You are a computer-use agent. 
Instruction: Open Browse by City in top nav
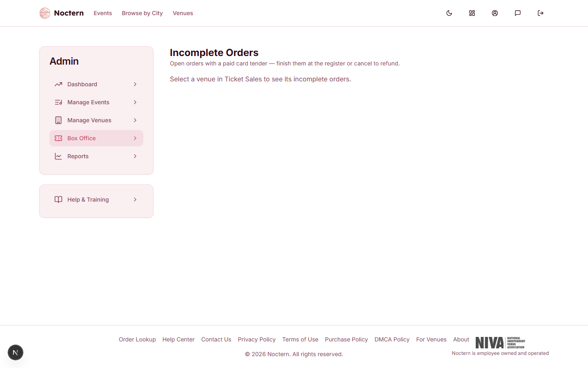click(142, 13)
